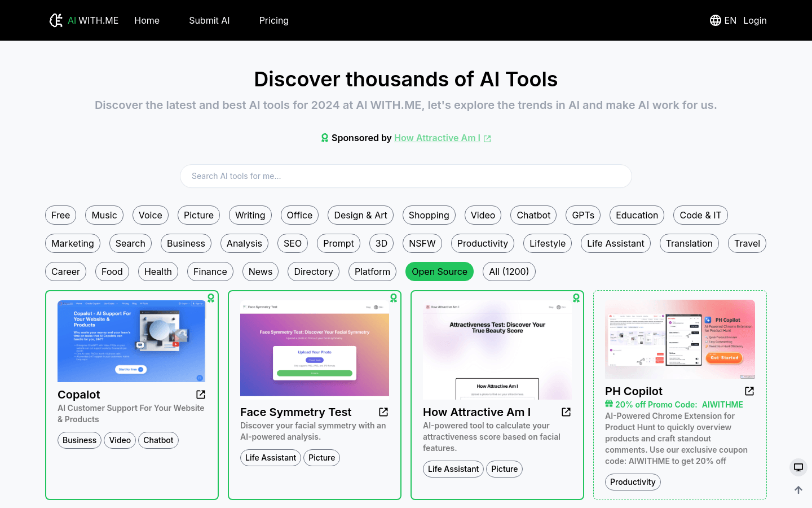Choose the Business category chip in filter row

click(186, 243)
